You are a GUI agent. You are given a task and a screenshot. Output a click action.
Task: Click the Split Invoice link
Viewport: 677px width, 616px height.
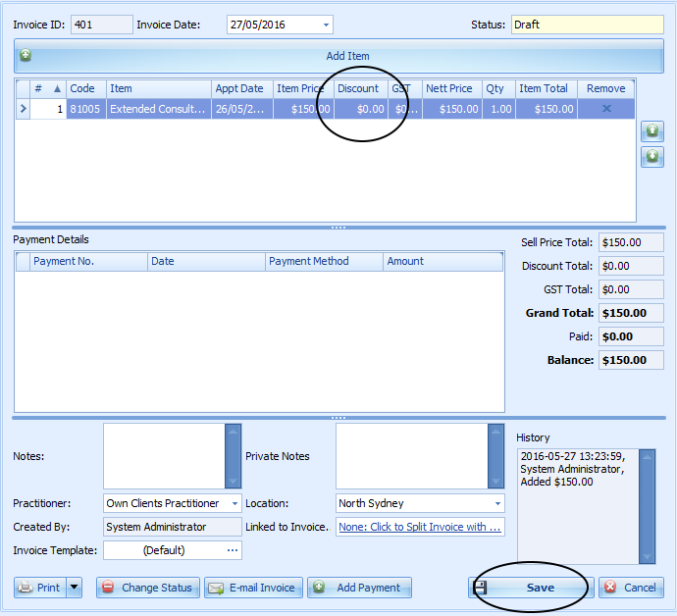[420, 527]
